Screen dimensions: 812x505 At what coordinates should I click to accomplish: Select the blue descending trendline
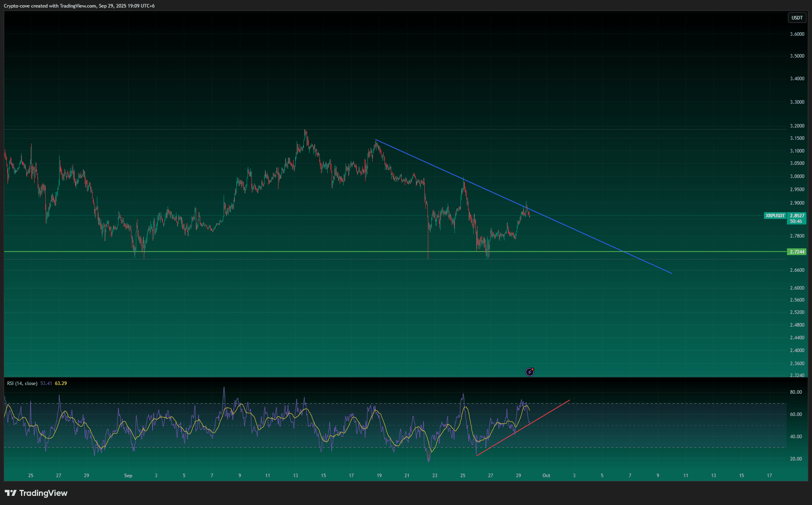tap(596, 240)
